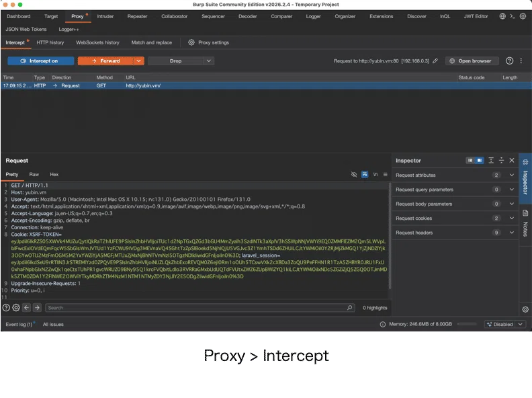Open Logger++ tab
This screenshot has height=398, width=532.
click(69, 29)
